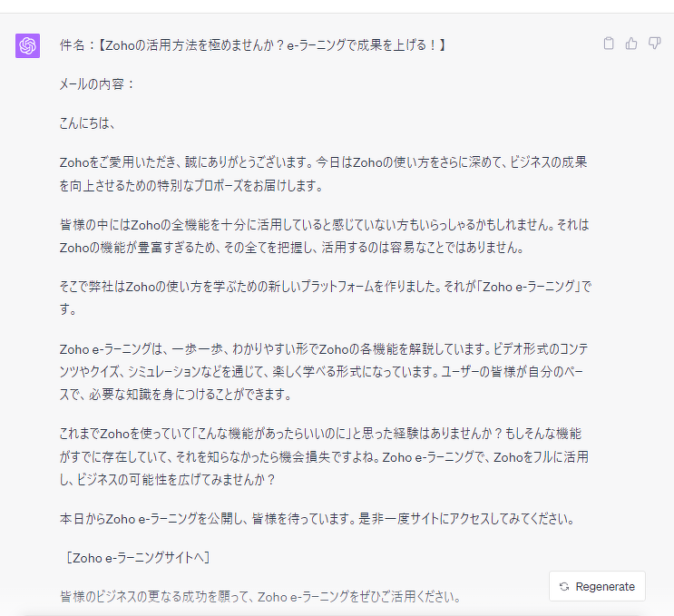Click the paragraph starting Zoho e-ラーニングは、一歩一歩
The width and height of the screenshot is (674, 616).
pyautogui.click(x=324, y=371)
